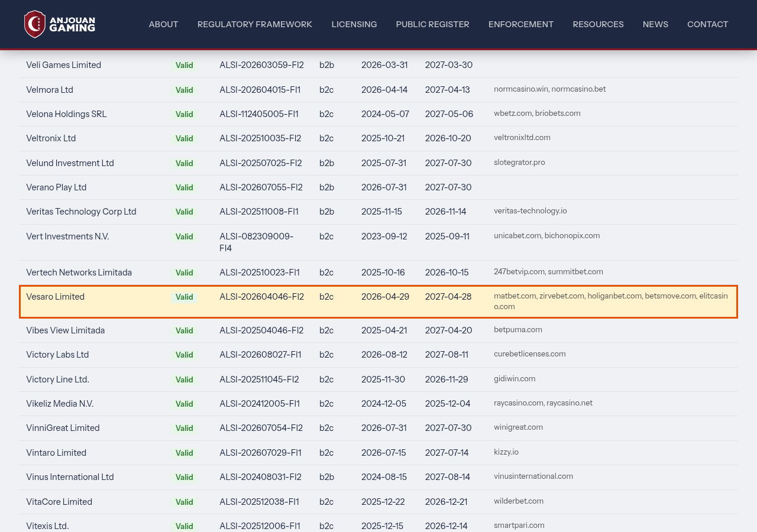This screenshot has width=757, height=532.
Task: Select the vinusinternational.com domain
Action: pos(533,476)
